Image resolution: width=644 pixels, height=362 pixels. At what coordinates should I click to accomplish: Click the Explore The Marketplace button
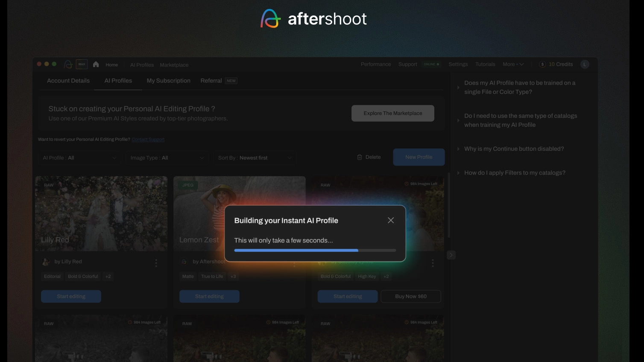[393, 113]
